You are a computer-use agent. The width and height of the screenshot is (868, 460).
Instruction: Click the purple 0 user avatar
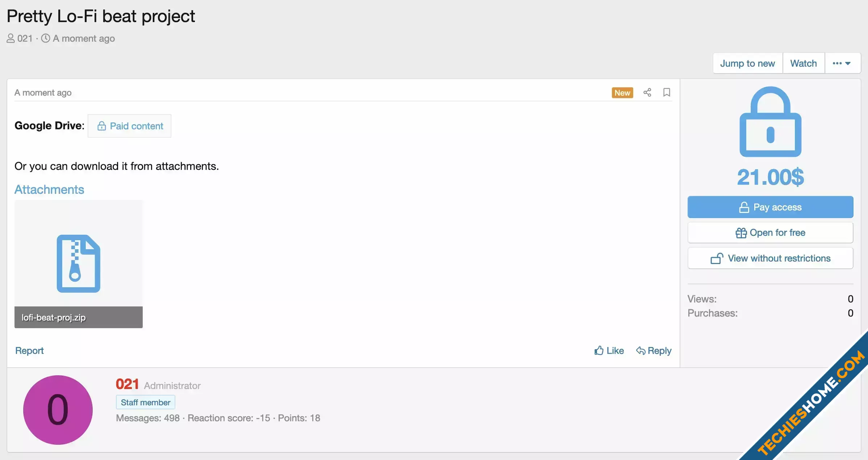tap(58, 410)
